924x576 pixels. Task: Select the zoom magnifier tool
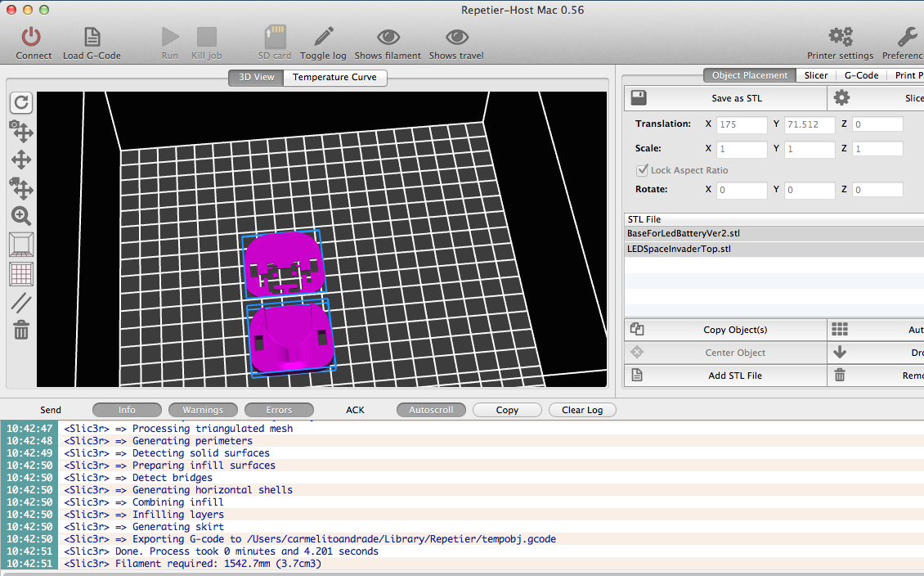pyautogui.click(x=21, y=216)
